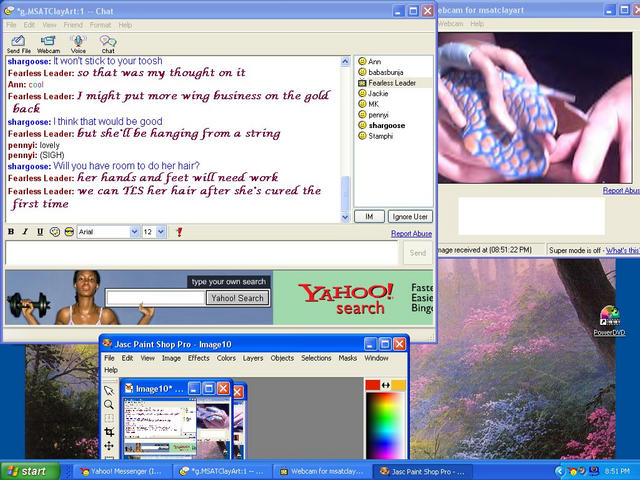
Task: Open the Objects menu in Paint Shop Pro
Action: pos(282,358)
